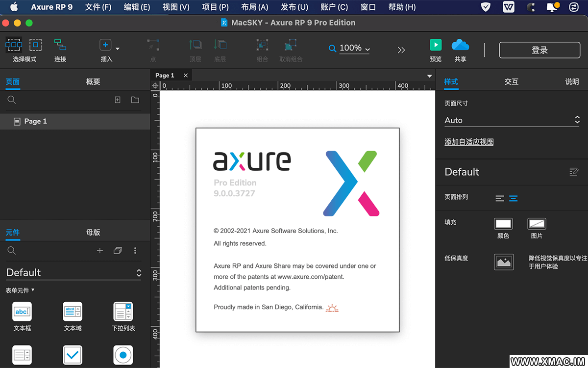The height and width of the screenshot is (368, 588).
Task: Click the pages panel search icon
Action: click(x=12, y=100)
